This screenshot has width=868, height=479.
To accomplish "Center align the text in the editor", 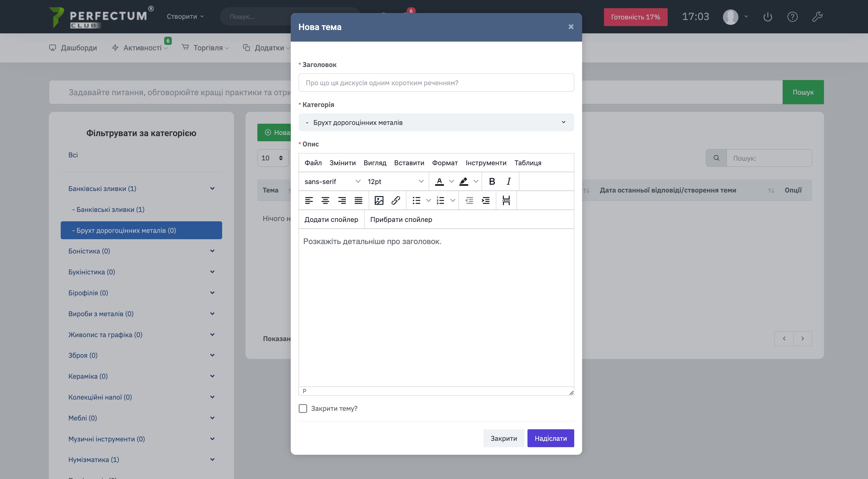I will (x=325, y=201).
